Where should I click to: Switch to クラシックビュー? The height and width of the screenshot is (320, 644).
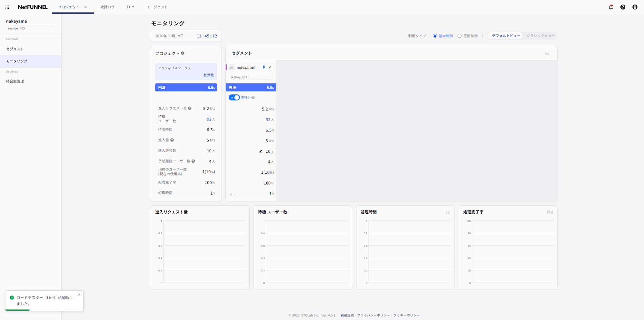(540, 35)
